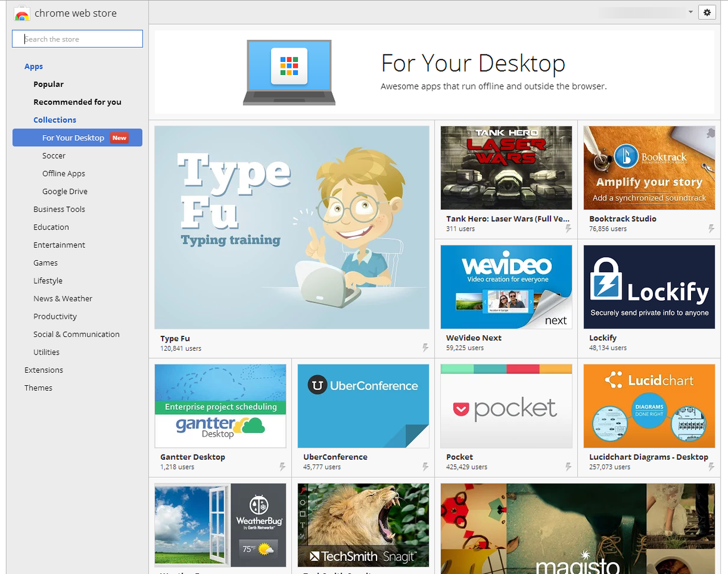Browse the Entertainment category
The image size is (728, 574).
pyautogui.click(x=59, y=245)
